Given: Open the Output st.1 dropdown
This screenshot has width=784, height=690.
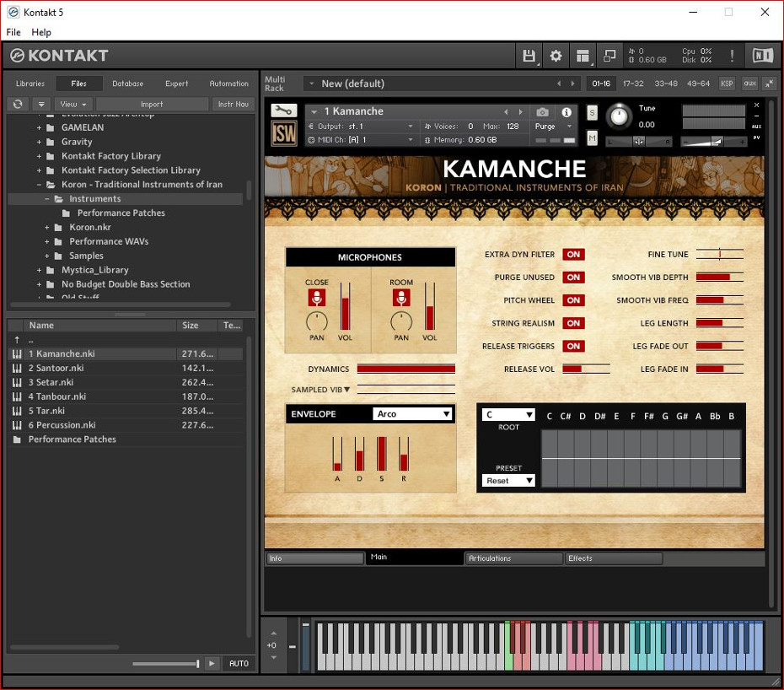Looking at the screenshot, I should 361,127.
